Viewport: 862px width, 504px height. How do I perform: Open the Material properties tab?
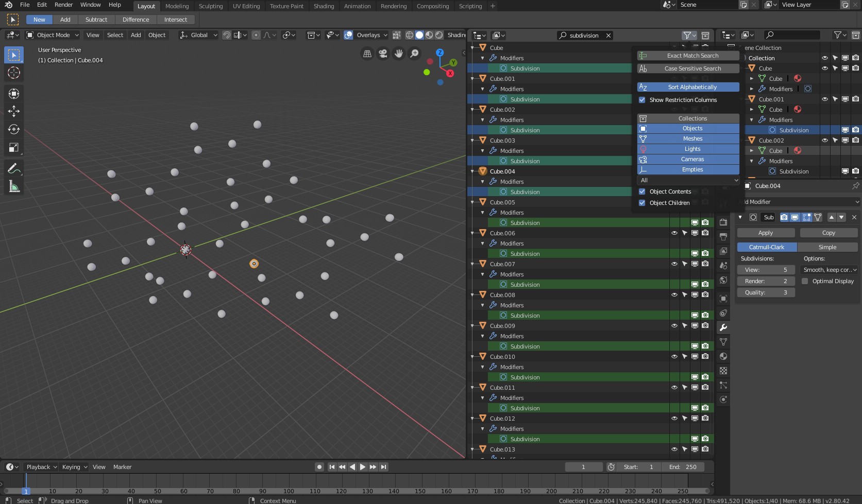pos(723,356)
